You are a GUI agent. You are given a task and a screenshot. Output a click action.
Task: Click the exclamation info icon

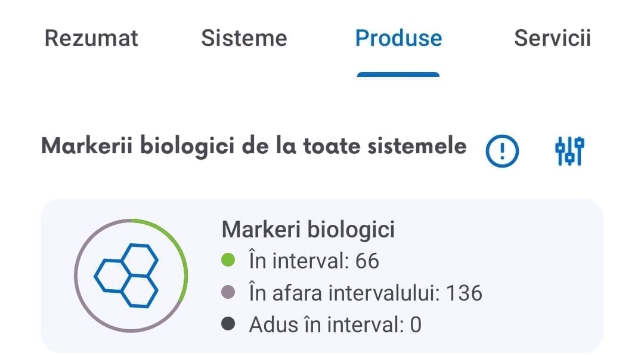(502, 150)
